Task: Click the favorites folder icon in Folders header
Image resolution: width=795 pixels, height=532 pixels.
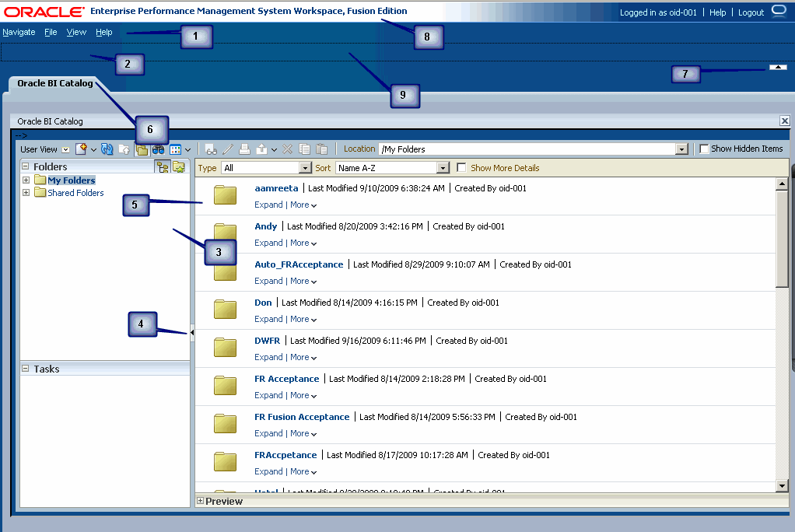Action: click(178, 167)
